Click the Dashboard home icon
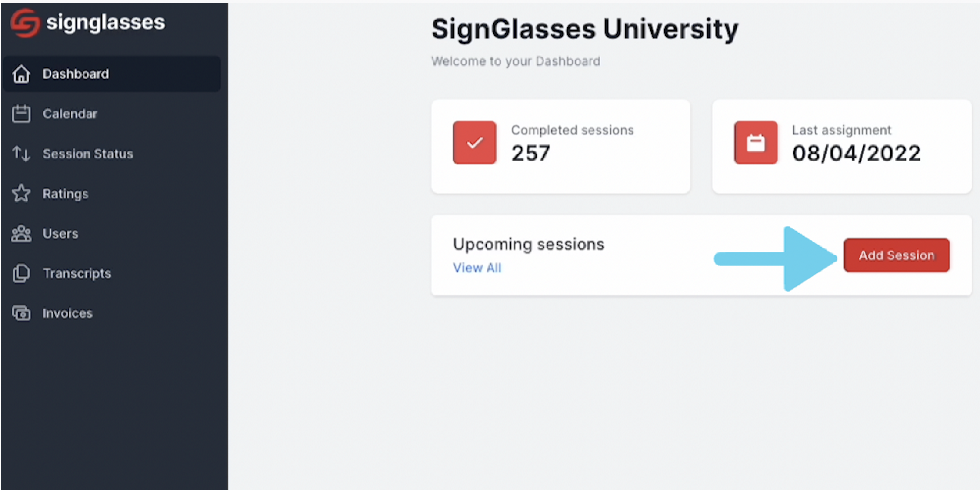The image size is (980, 490). point(21,74)
